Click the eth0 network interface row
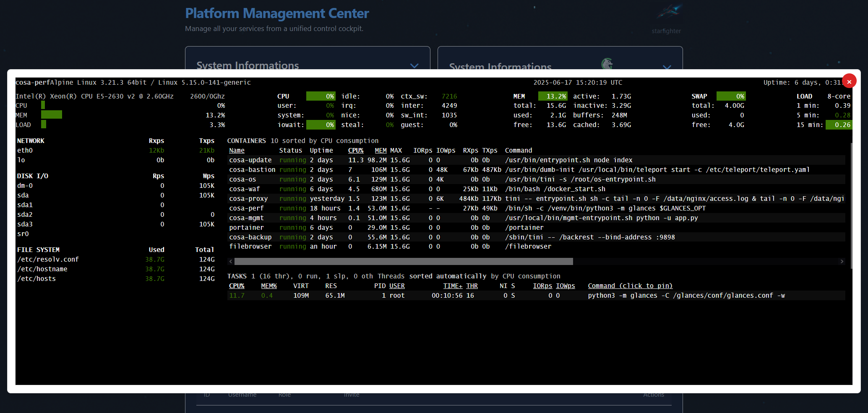 coord(116,150)
